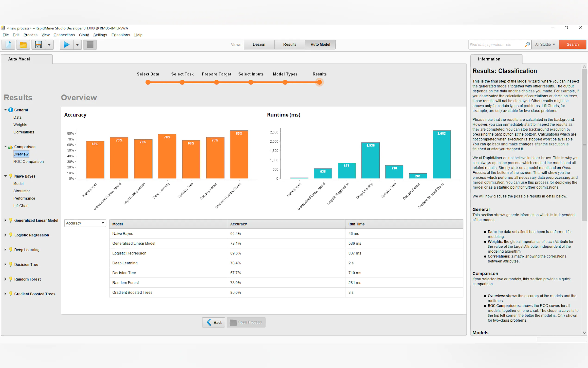This screenshot has width=588, height=368.
Task: Select the Gradient Boosted Trees table row
Action: (x=286, y=292)
